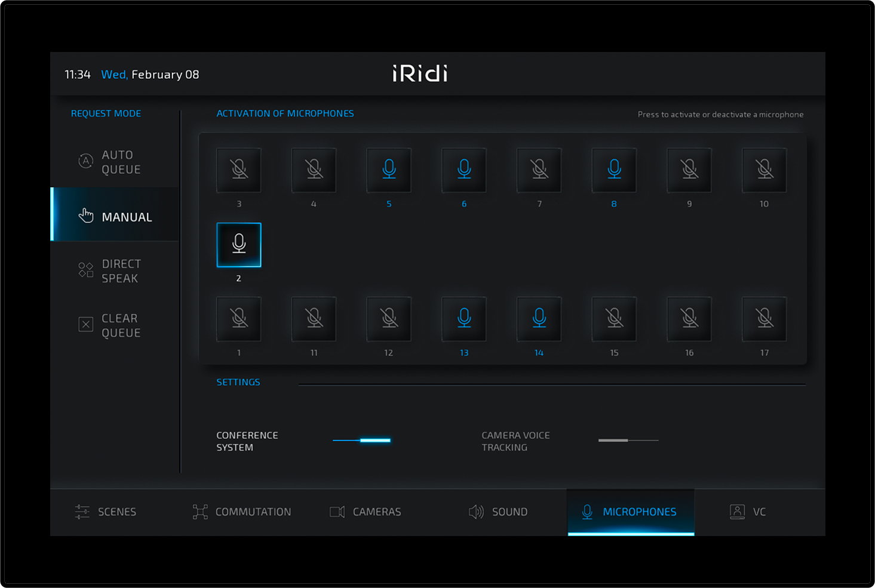Screen dimensions: 875x588
Task: Open the Scenes tab
Action: coord(106,512)
